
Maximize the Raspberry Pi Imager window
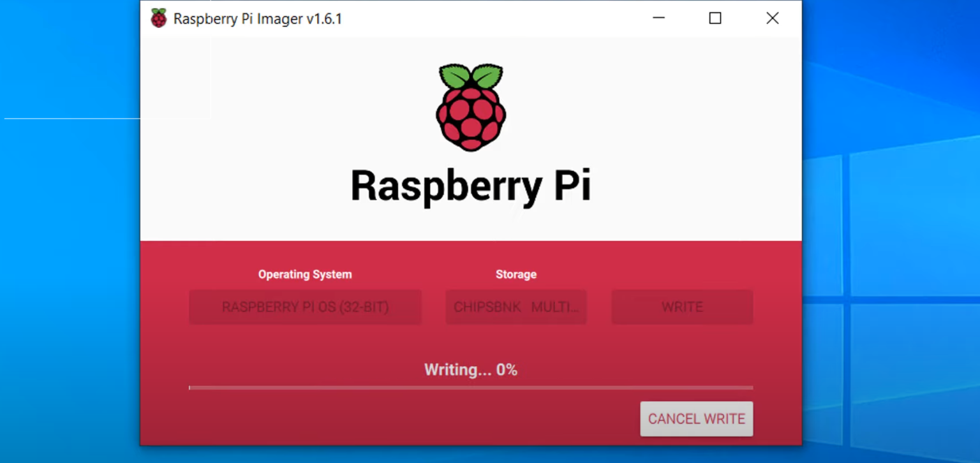pyautogui.click(x=715, y=18)
